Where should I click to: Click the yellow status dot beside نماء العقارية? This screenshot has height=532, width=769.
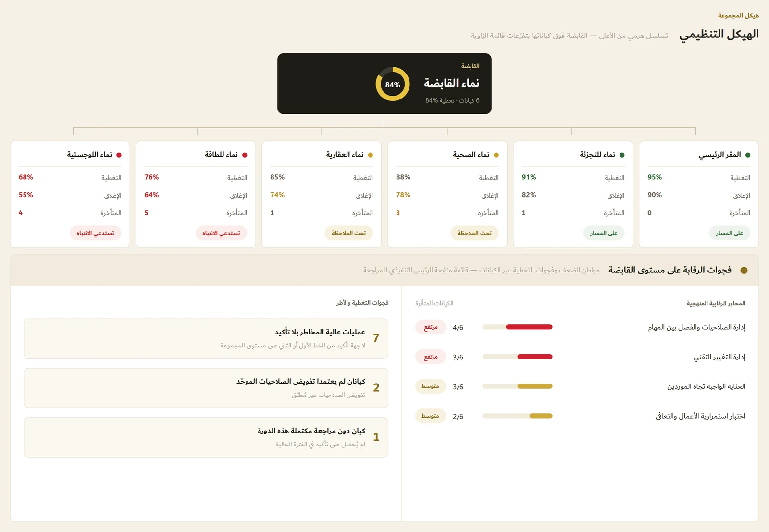coord(370,155)
